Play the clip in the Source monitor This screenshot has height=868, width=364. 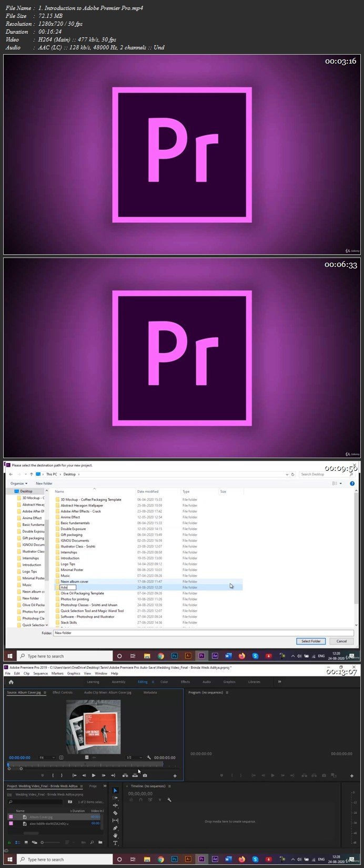coord(94,775)
